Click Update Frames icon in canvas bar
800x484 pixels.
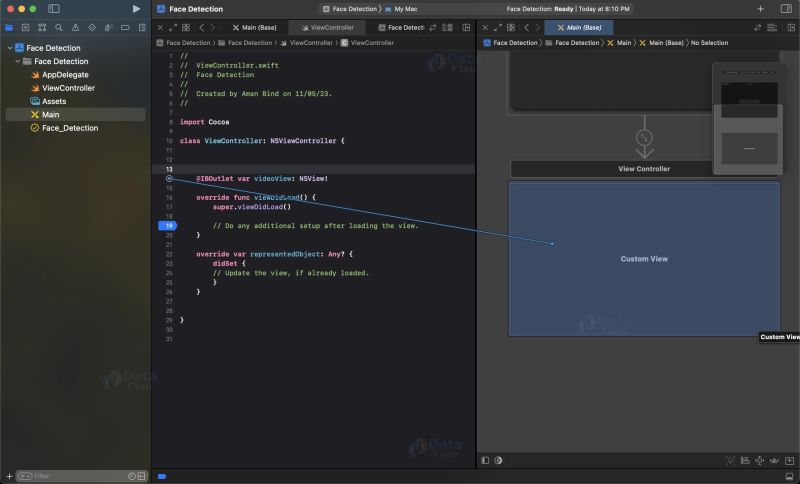(x=731, y=461)
